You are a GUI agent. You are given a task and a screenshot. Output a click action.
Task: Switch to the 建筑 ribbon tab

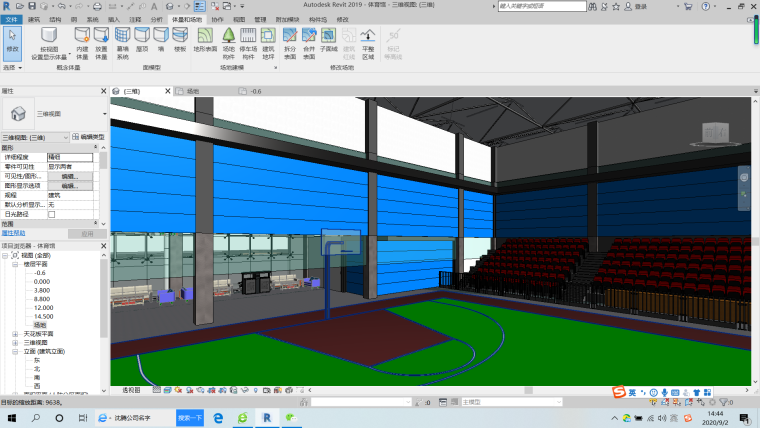(x=33, y=19)
